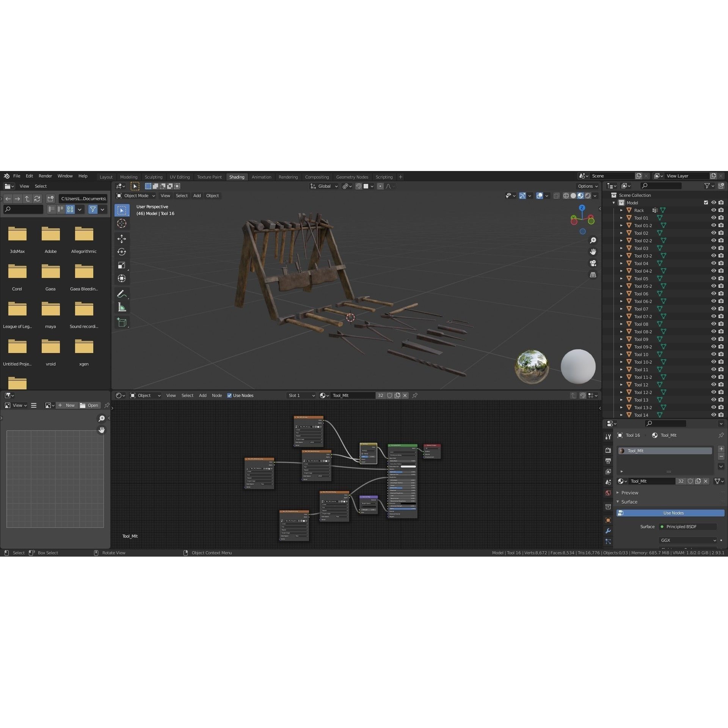The image size is (728, 728).
Task: Click the white color swatch in viewport header
Action: point(366,186)
